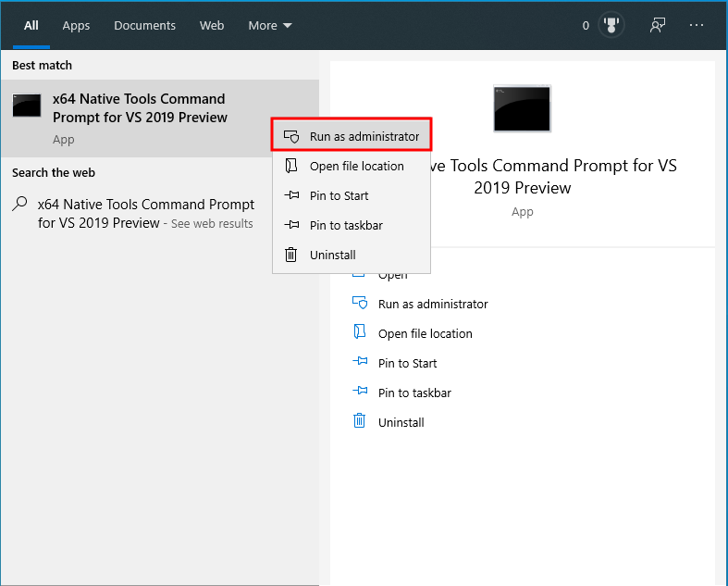
Task: Open the Documents search tab
Action: [x=144, y=26]
